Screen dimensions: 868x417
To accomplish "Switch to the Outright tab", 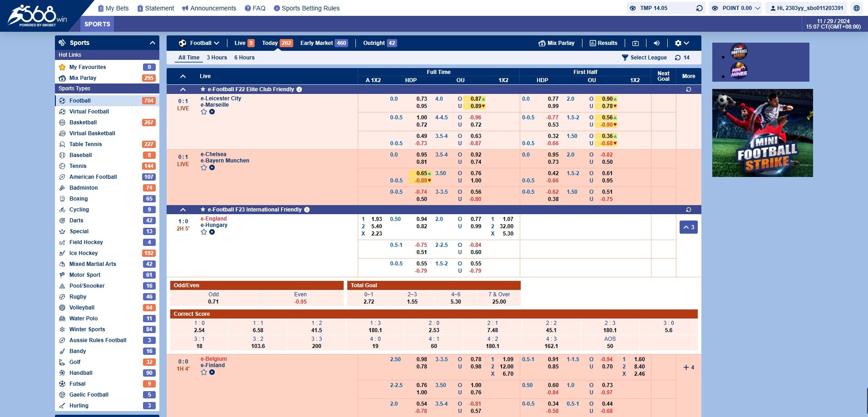I will click(380, 43).
